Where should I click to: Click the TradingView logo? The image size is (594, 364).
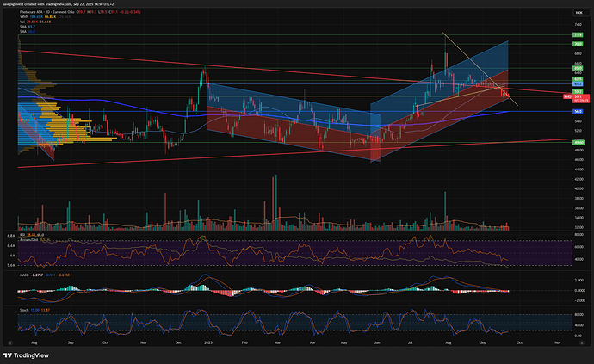coord(28,354)
